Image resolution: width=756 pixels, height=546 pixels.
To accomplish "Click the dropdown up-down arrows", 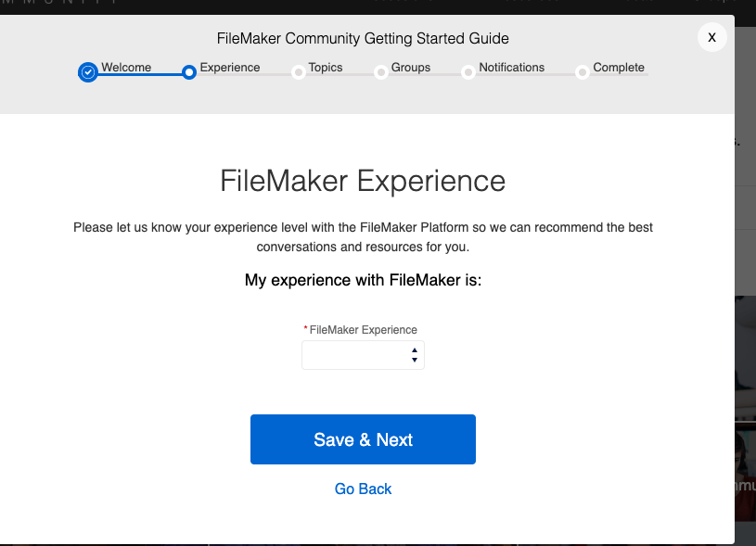I will pos(414,355).
